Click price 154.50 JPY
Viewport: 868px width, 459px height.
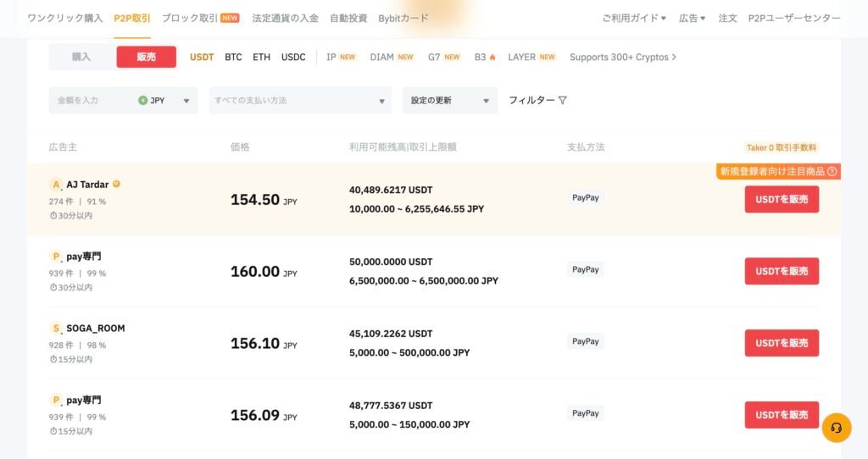click(x=264, y=200)
